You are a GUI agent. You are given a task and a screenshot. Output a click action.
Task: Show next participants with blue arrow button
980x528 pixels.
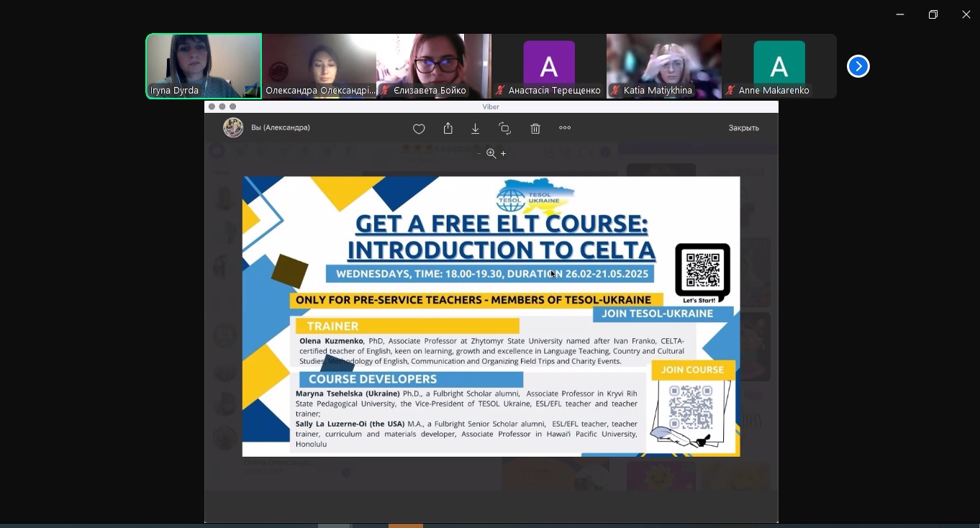click(858, 66)
